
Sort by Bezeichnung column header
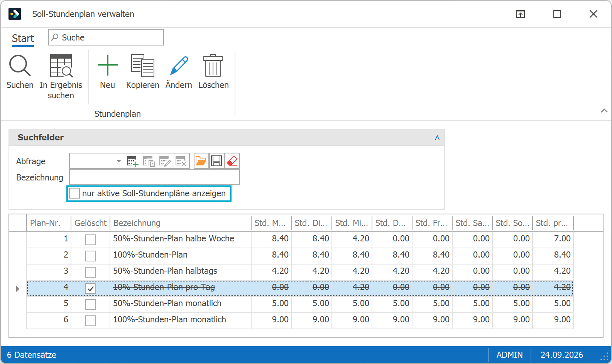tap(181, 223)
